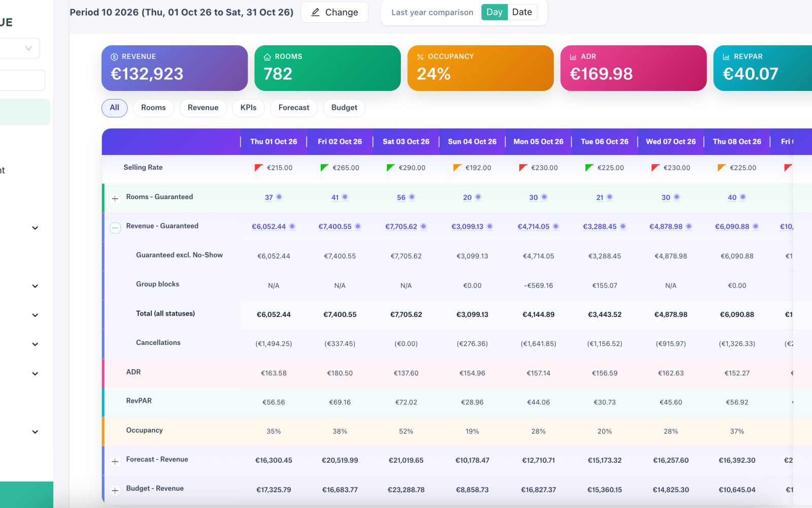Select Day for last year comparison
This screenshot has height=508, width=812.
point(494,12)
